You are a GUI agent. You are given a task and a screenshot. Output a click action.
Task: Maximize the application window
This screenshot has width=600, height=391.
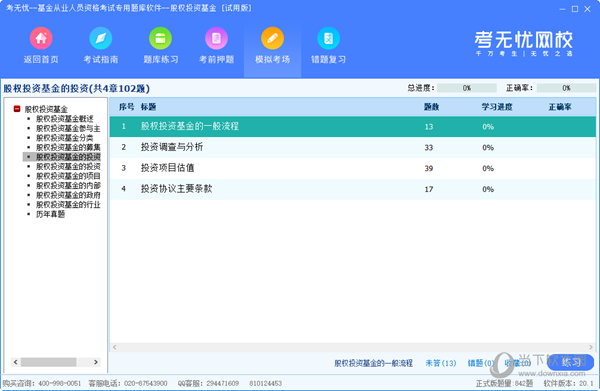tap(575, 9)
